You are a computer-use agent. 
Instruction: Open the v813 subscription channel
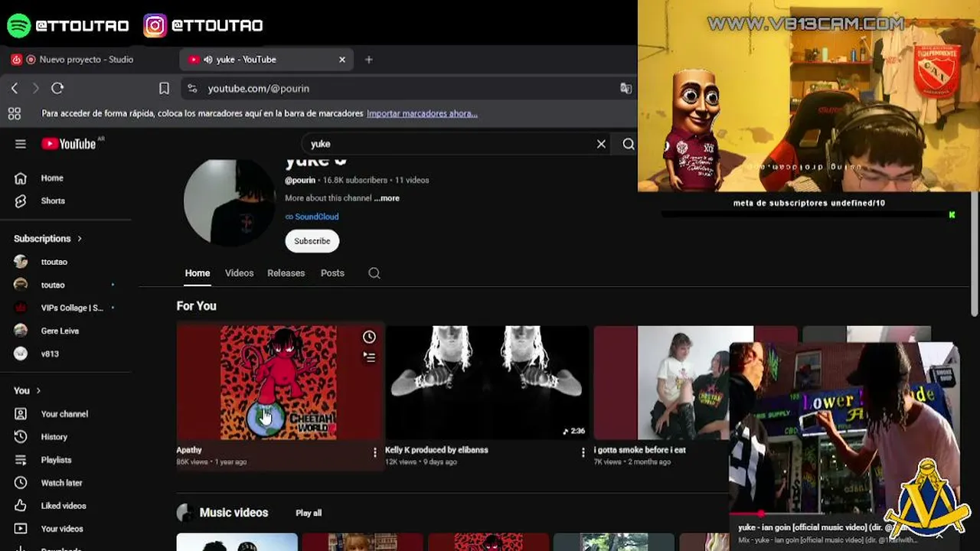click(x=50, y=354)
